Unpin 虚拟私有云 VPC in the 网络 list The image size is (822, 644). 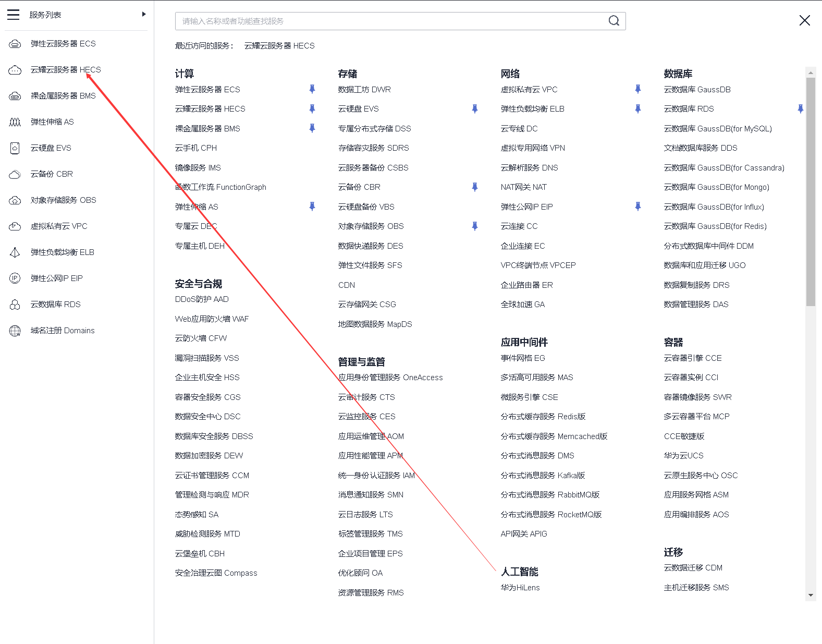click(x=638, y=89)
